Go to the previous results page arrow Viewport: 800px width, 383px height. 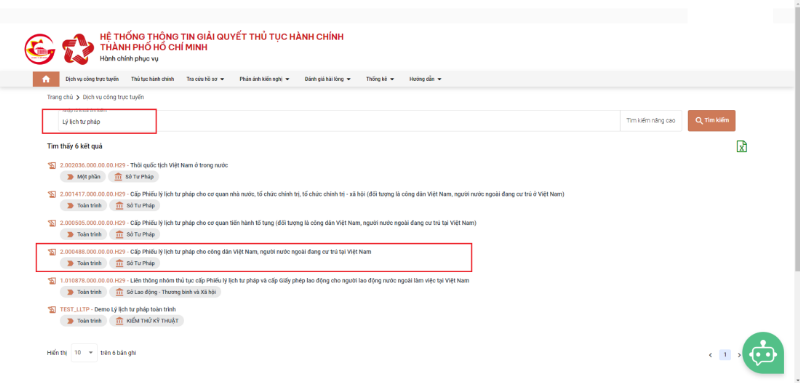(x=710, y=355)
